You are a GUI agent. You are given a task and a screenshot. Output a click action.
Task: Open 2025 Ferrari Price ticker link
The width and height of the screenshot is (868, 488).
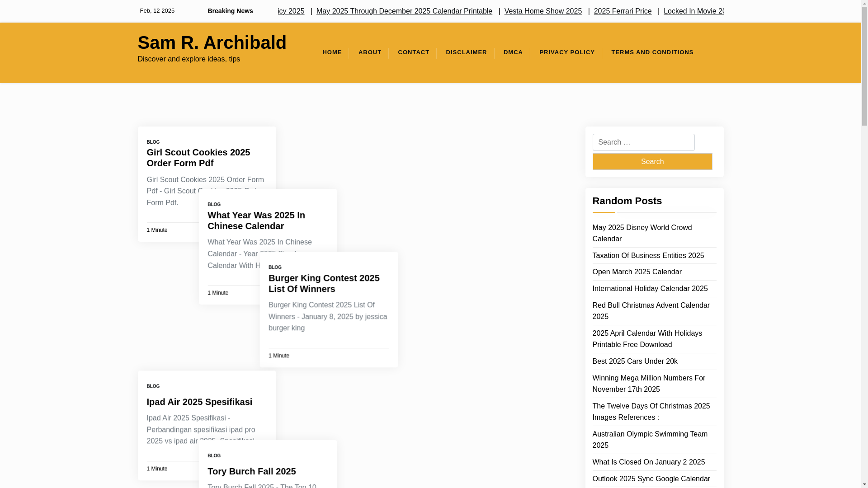point(623,11)
